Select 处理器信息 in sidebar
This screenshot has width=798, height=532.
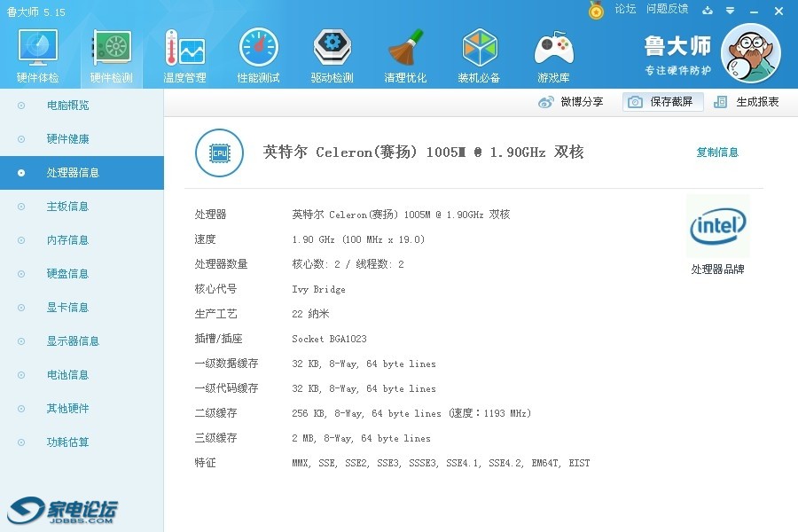click(x=82, y=173)
